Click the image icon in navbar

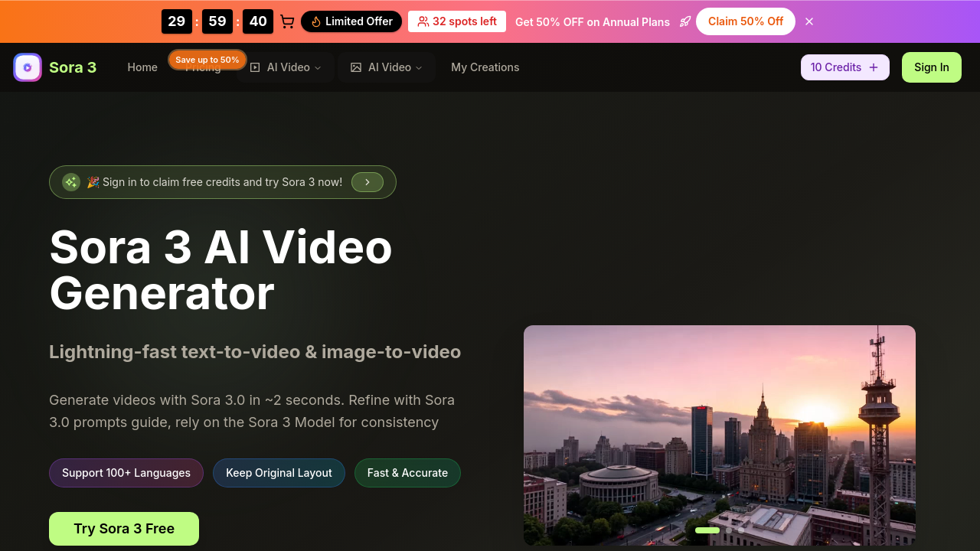(x=356, y=67)
